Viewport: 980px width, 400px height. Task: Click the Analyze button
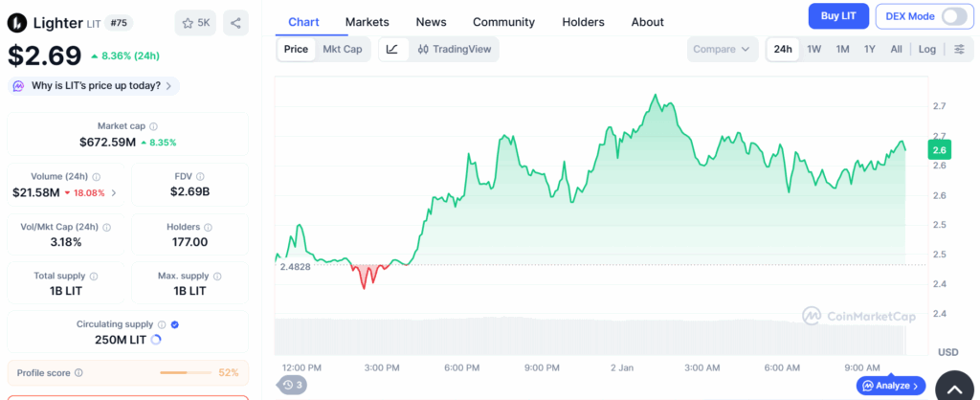[x=890, y=386]
